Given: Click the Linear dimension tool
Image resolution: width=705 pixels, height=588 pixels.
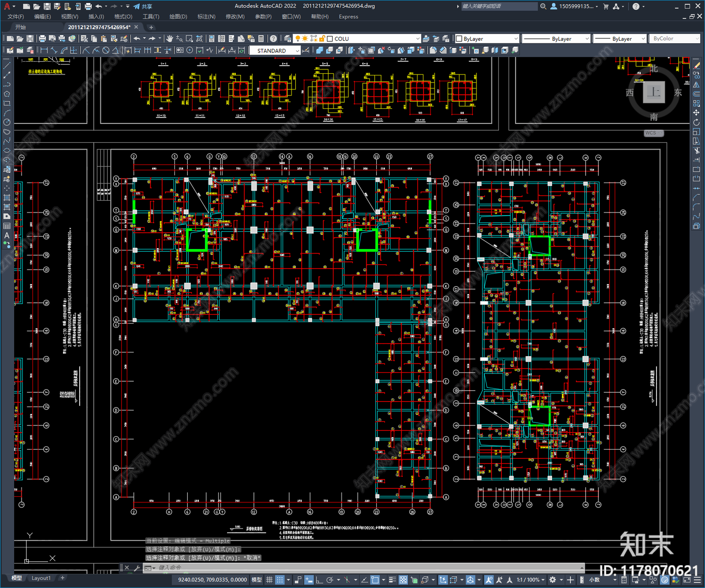Looking at the screenshot, I should [44, 50].
